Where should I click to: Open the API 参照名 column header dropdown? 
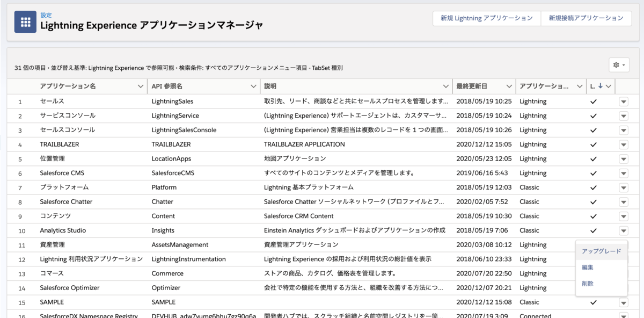click(251, 85)
